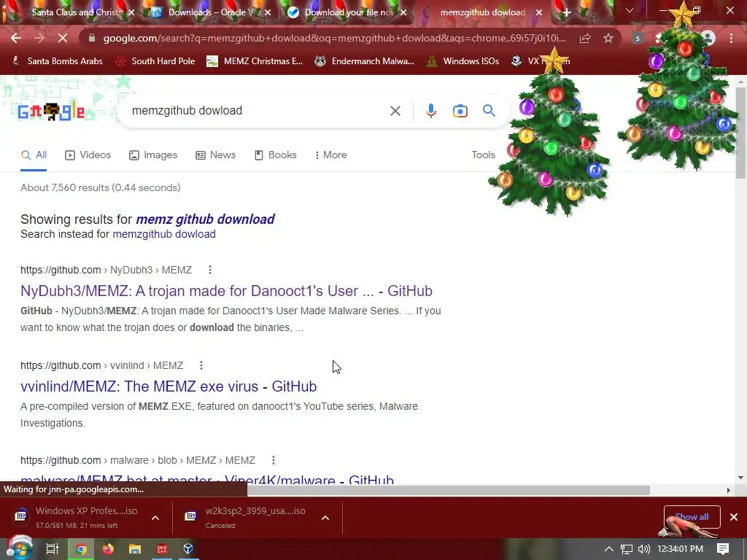Bookmark this page with the star
The image size is (747, 560).
coord(608,38)
